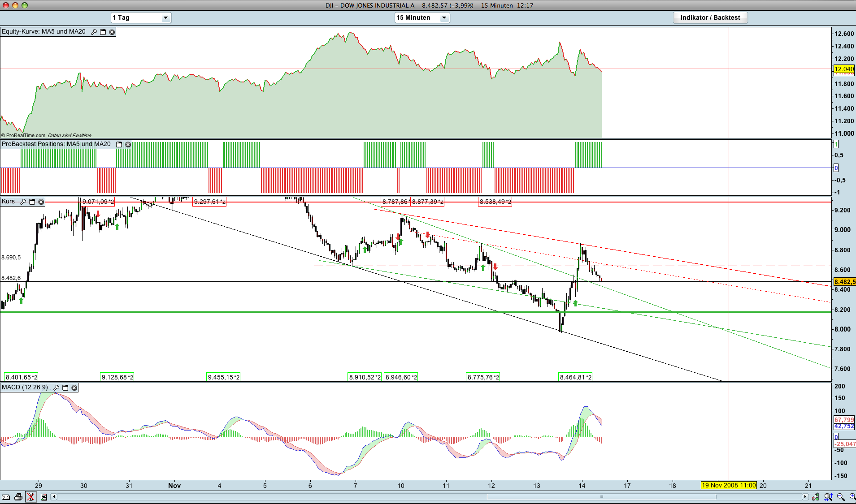Open the Kurs price chart wrench settings
This screenshot has width=856, height=504.
23,202
